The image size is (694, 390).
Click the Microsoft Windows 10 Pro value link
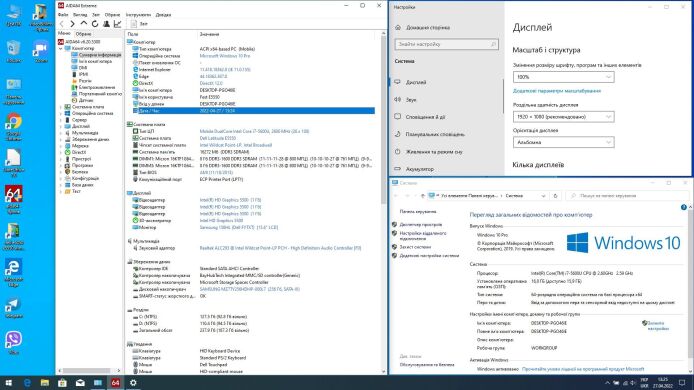[x=225, y=56]
